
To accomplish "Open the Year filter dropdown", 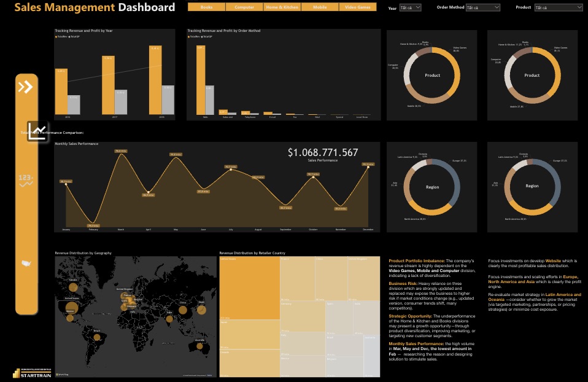I will pyautogui.click(x=409, y=8).
